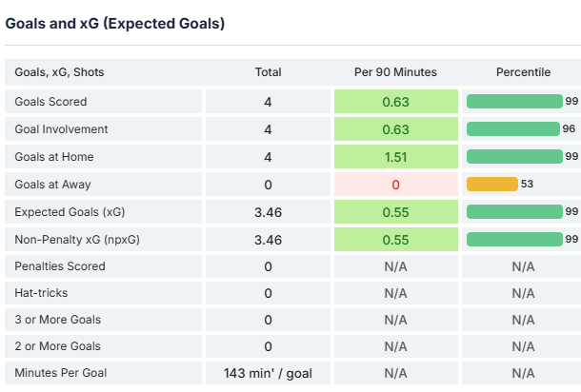Click the Total column header

point(268,73)
